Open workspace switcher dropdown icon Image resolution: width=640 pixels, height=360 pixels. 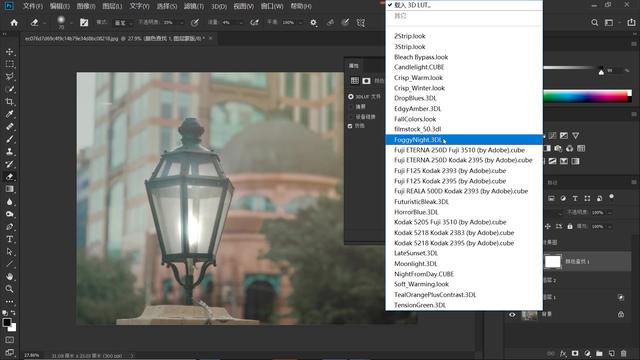pos(609,23)
